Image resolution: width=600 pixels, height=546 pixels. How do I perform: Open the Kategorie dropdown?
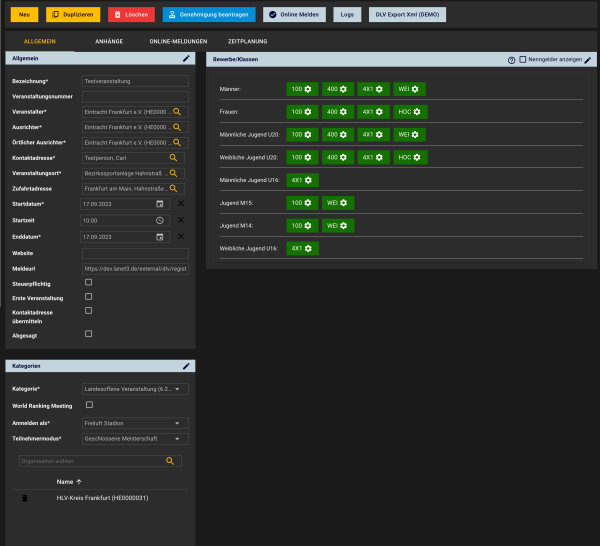(135, 389)
